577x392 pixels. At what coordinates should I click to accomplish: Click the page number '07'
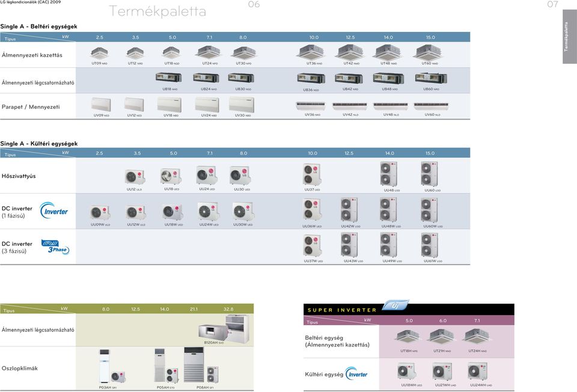[553, 4]
